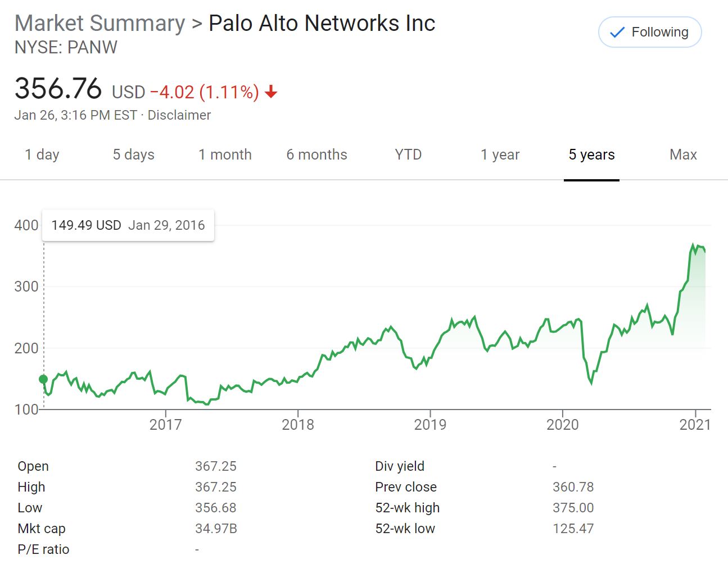Switch to the 5 days chart view
728x573 pixels.
click(133, 154)
